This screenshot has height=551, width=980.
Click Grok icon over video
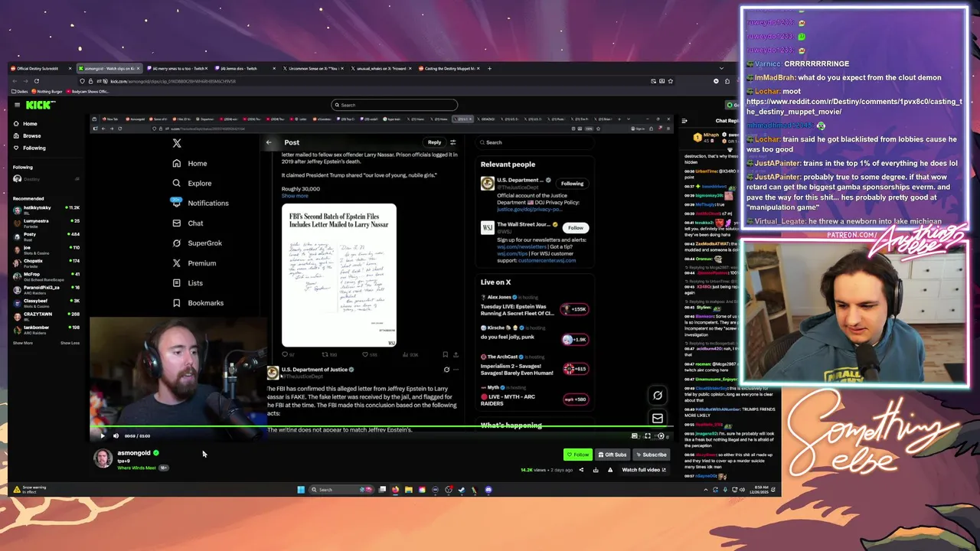[657, 396]
